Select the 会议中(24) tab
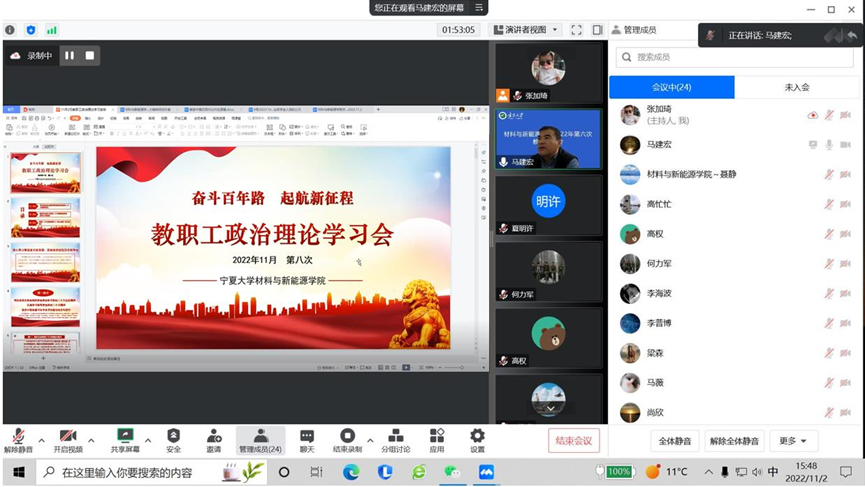865x487 pixels. [671, 87]
